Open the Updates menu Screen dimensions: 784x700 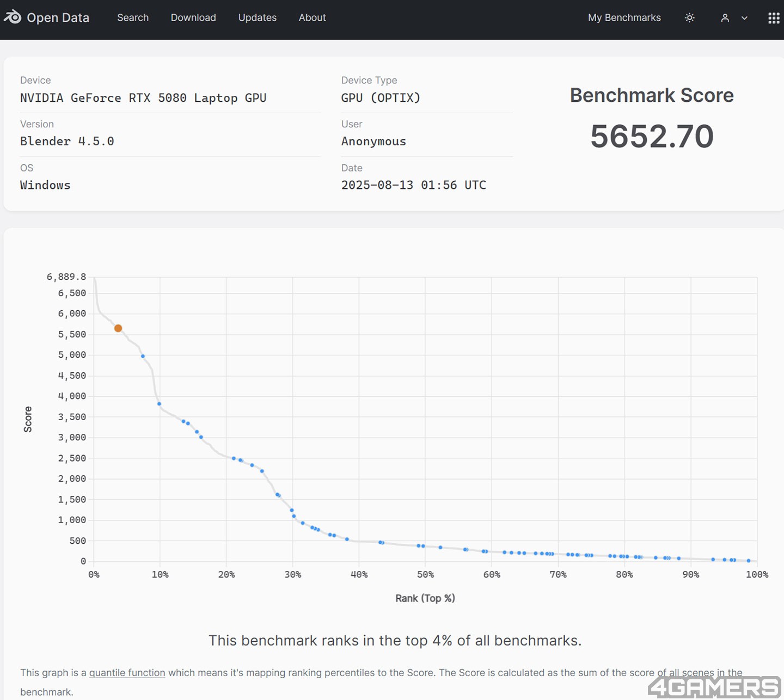[257, 17]
